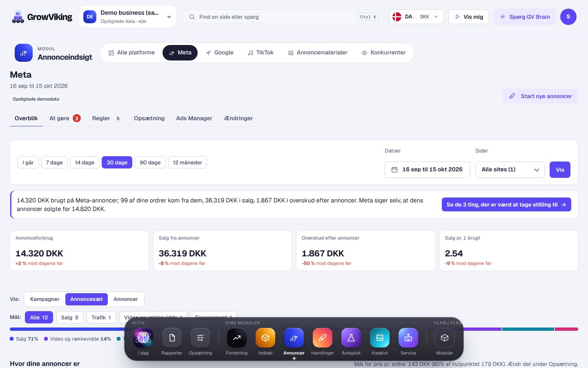Open the Handlinger rocket icon

point(323,338)
